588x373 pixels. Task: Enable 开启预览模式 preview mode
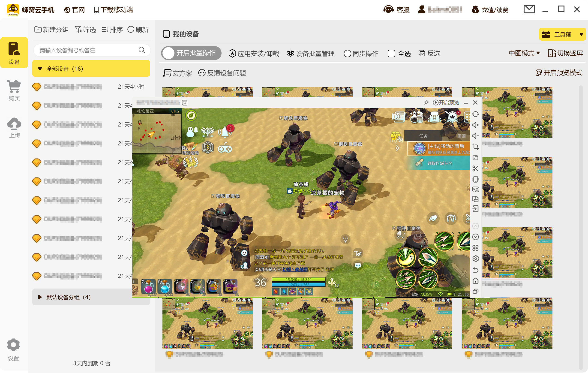pyautogui.click(x=559, y=72)
